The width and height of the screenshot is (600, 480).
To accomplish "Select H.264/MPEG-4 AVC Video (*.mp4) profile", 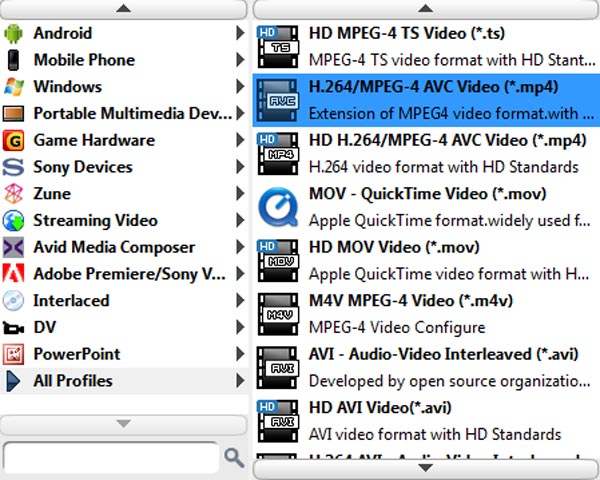I will point(426,100).
